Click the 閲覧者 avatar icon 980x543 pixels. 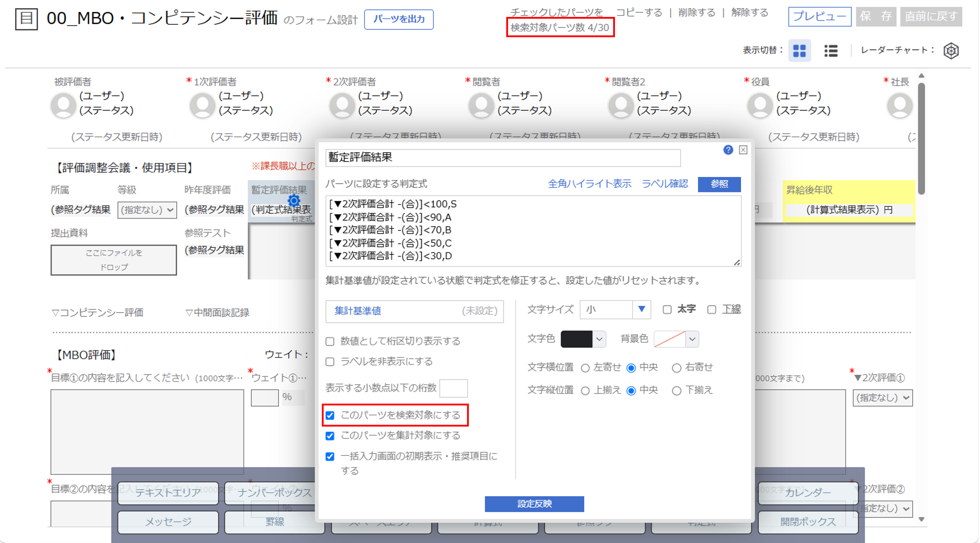(481, 105)
